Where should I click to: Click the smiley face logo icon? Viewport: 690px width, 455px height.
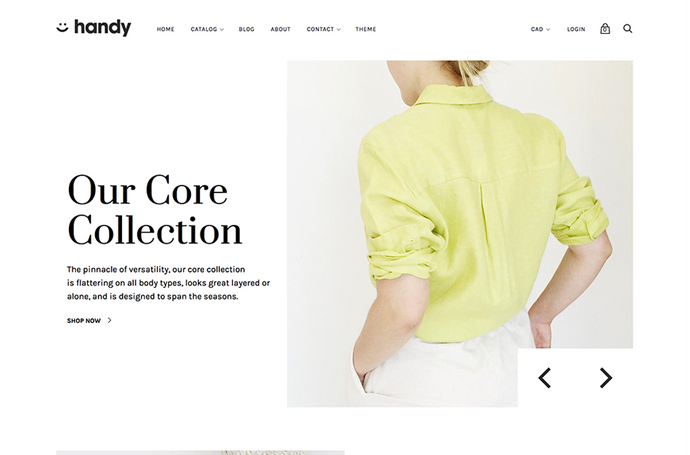point(62,27)
